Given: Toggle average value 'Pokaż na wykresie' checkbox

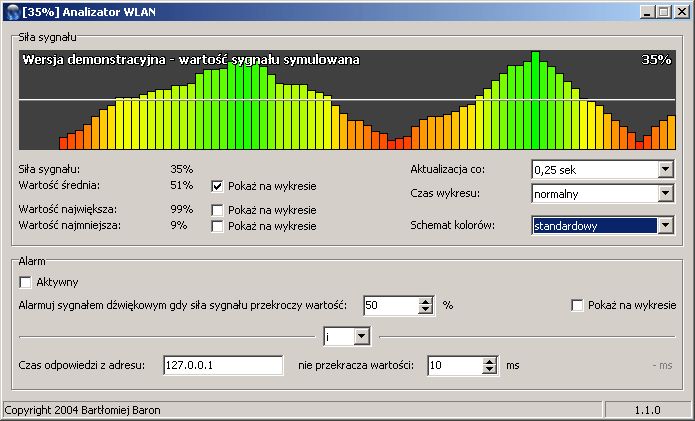Looking at the screenshot, I should pyautogui.click(x=217, y=186).
